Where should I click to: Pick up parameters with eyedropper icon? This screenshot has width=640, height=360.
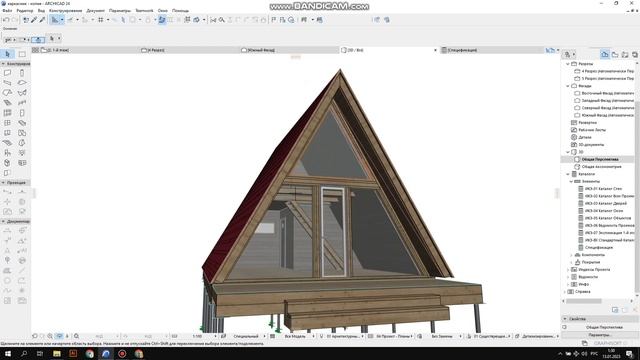point(34,20)
